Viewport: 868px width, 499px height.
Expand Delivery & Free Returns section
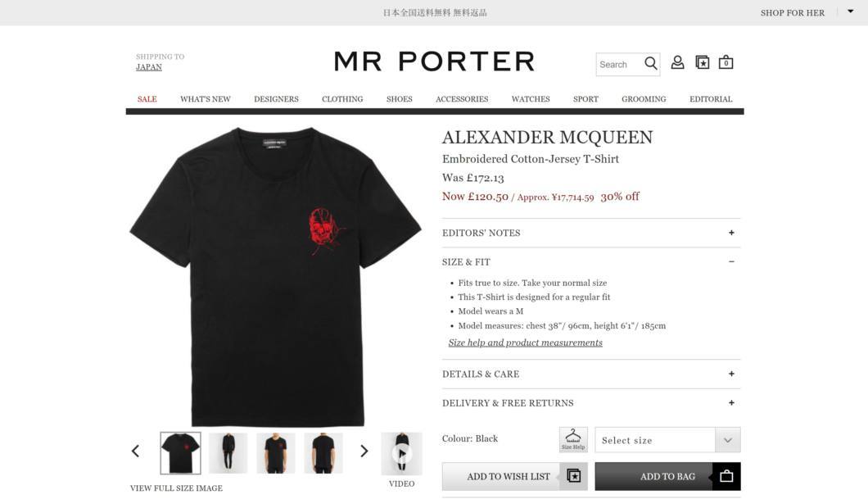coord(591,402)
